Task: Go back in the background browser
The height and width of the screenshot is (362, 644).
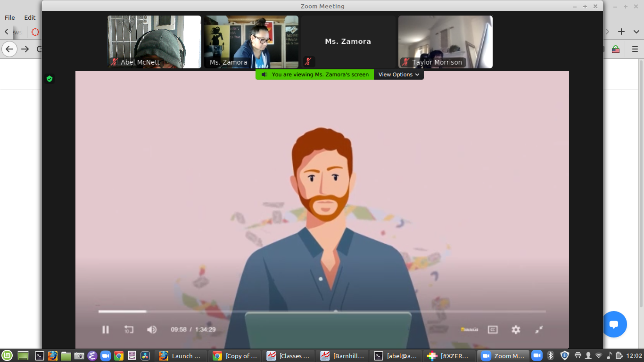Action: pos(9,49)
